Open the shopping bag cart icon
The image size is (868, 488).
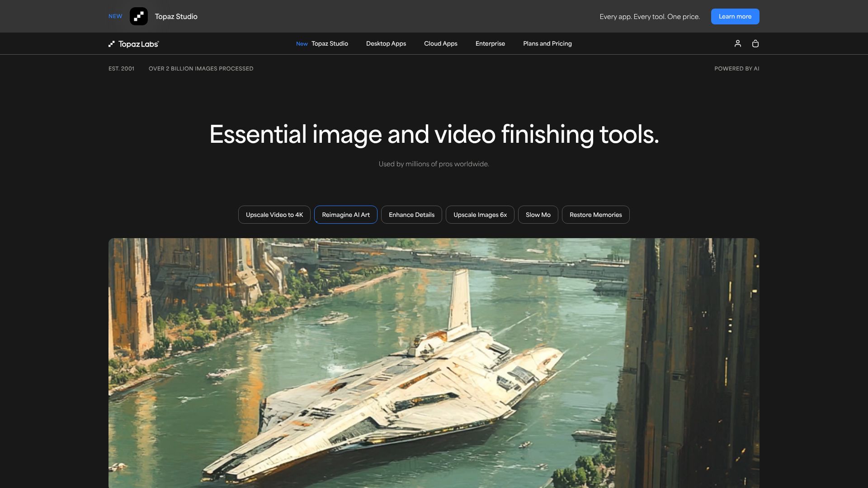tap(755, 43)
